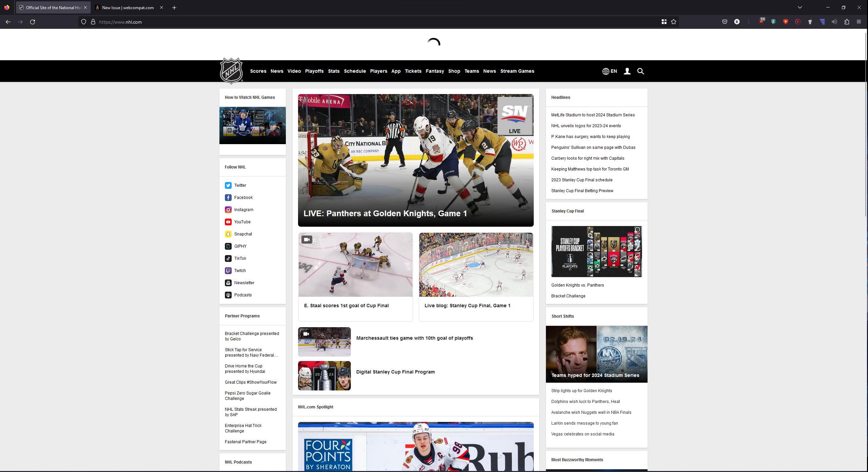This screenshot has width=868, height=472.
Task: Switch to the New Issue webcompat tab
Action: point(125,7)
